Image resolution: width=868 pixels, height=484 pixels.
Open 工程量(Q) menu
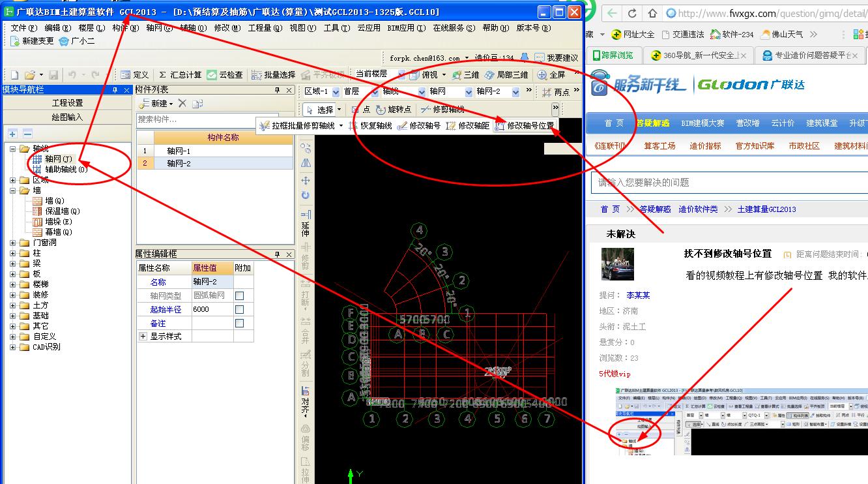pyautogui.click(x=265, y=28)
